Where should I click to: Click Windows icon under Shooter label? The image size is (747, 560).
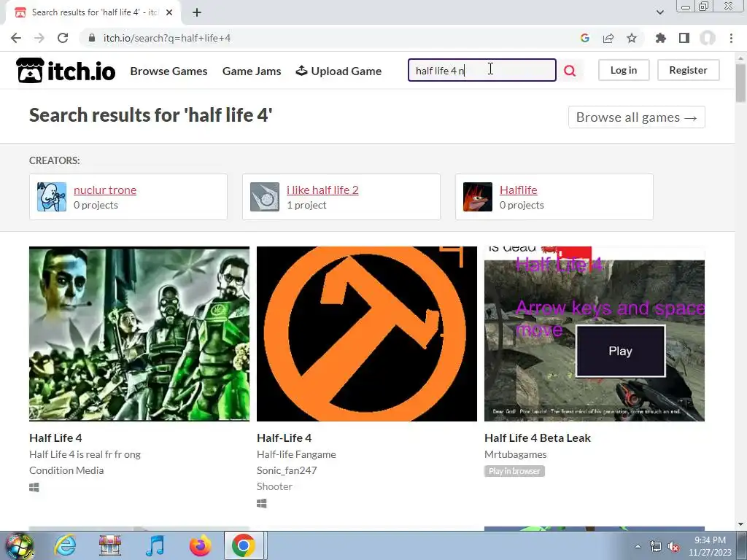[262, 503]
